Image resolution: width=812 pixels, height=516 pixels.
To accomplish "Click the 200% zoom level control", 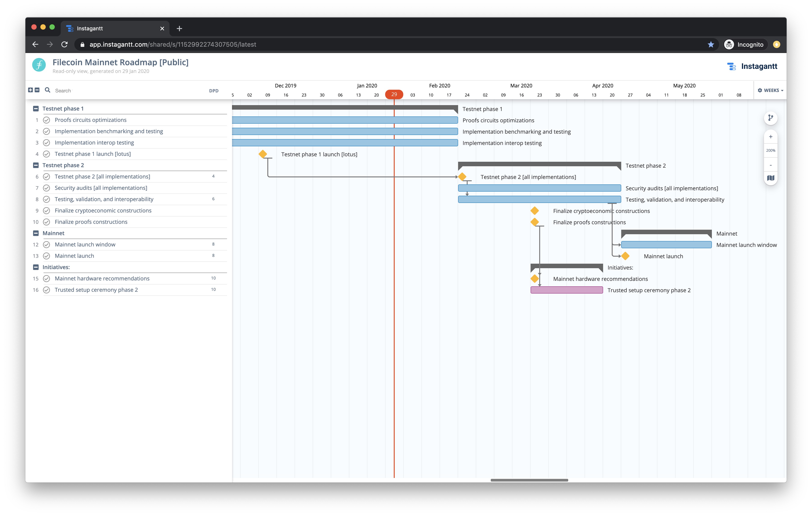I will [x=771, y=150].
